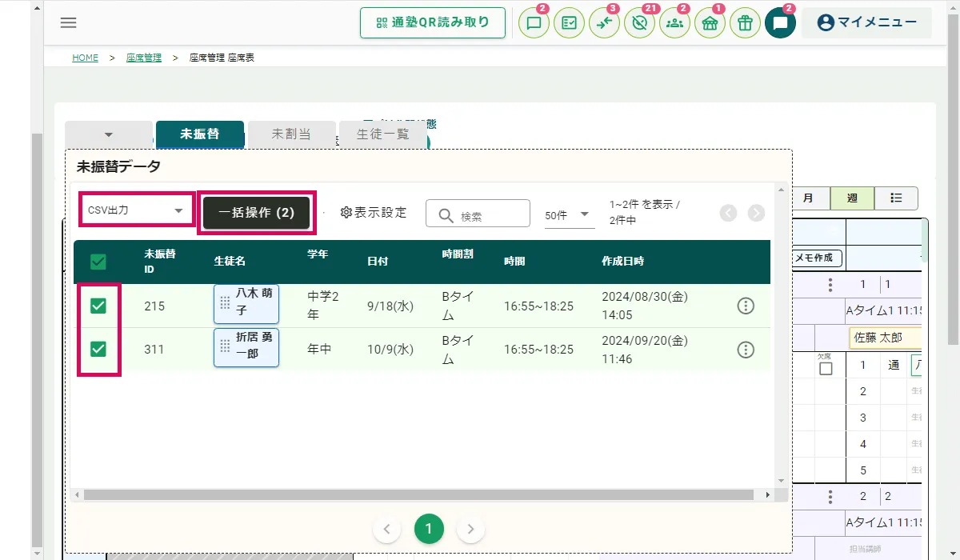Select the 未振替 tab
The width and height of the screenshot is (960, 560).
(x=199, y=134)
